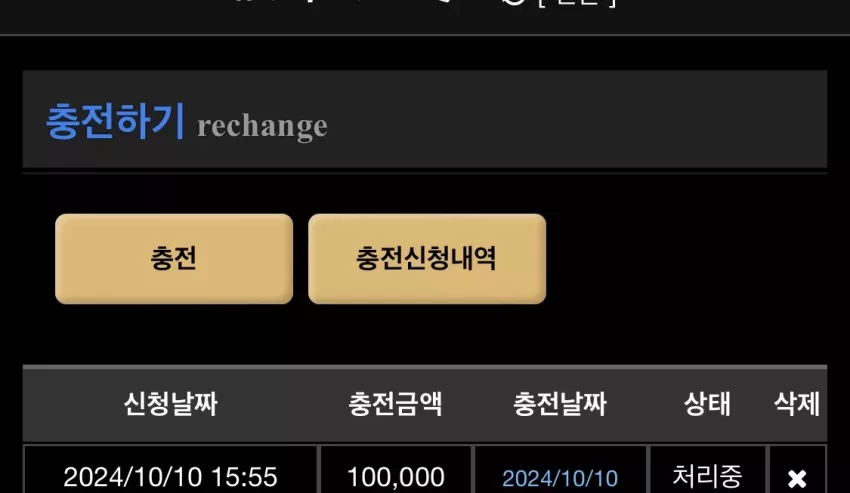
Task: Select the 충전날짜 column header
Action: [560, 404]
